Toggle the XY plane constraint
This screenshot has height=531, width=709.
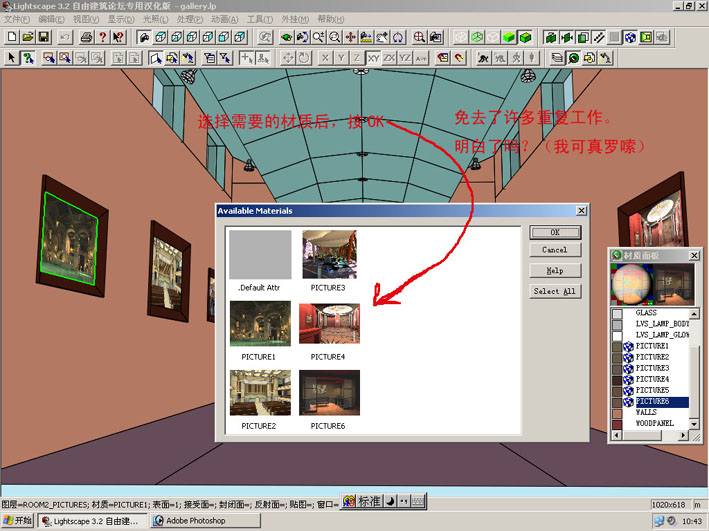373,58
